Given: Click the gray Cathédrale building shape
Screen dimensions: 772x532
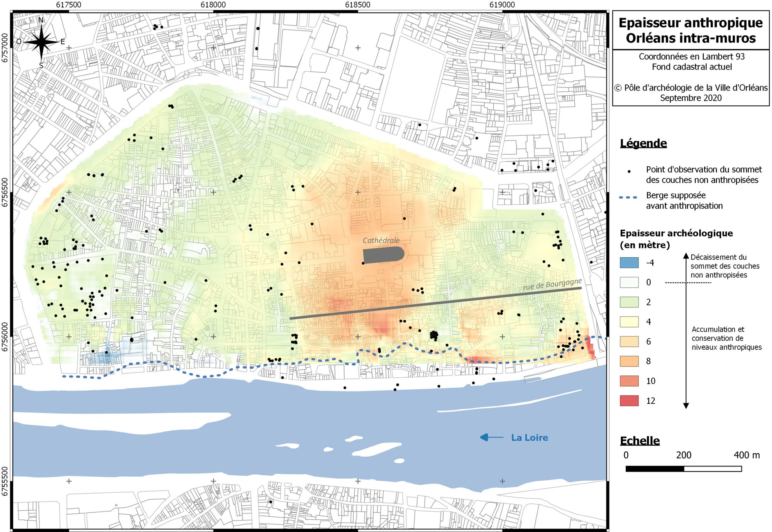Looking at the screenshot, I should pyautogui.click(x=383, y=255).
